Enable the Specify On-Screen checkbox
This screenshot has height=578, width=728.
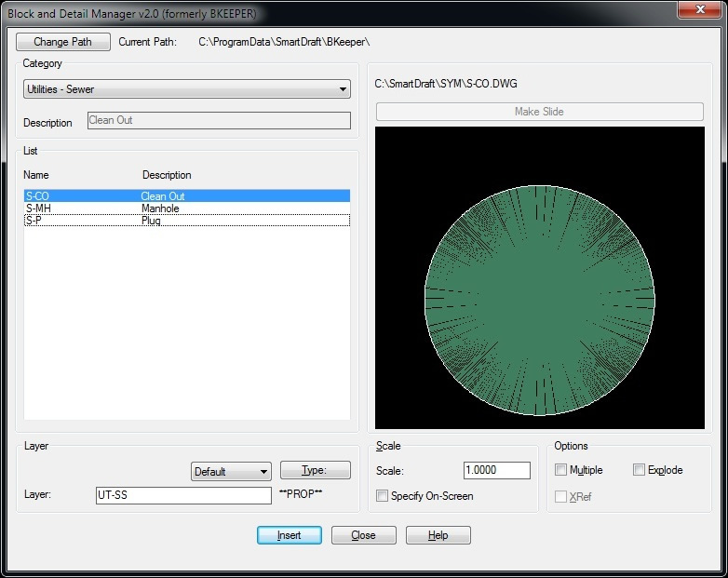coord(382,496)
